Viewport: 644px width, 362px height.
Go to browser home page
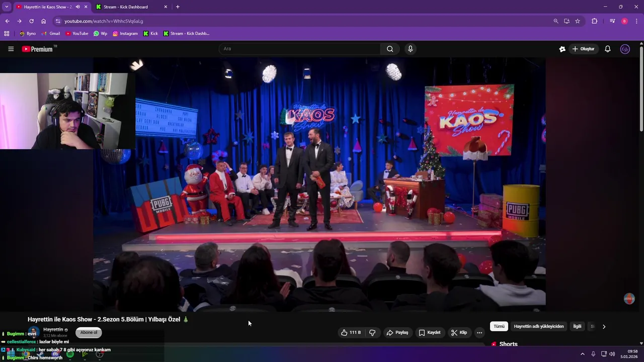click(x=44, y=21)
